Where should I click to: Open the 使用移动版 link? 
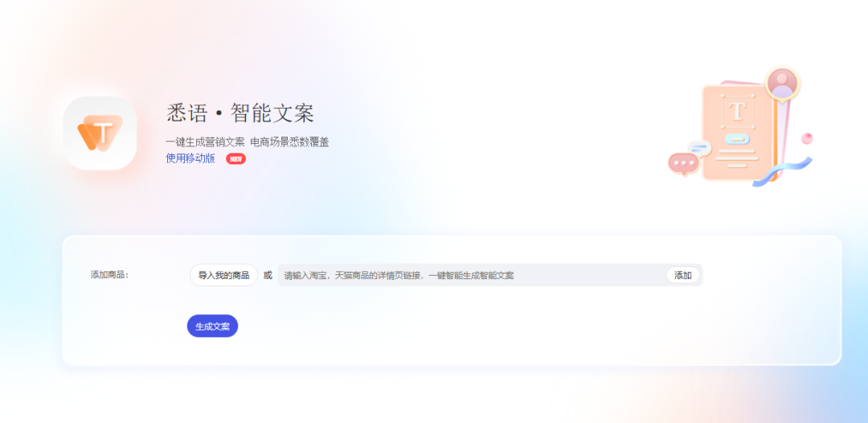coord(190,159)
